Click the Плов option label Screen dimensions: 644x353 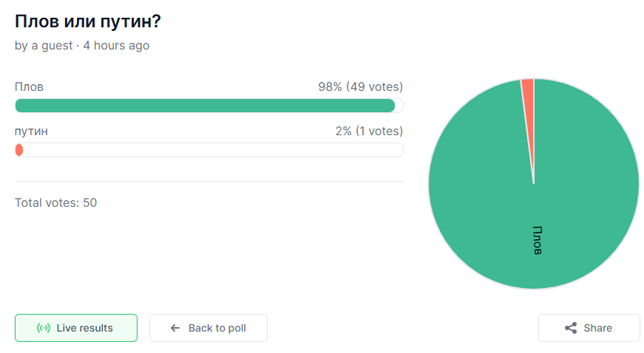tap(29, 86)
